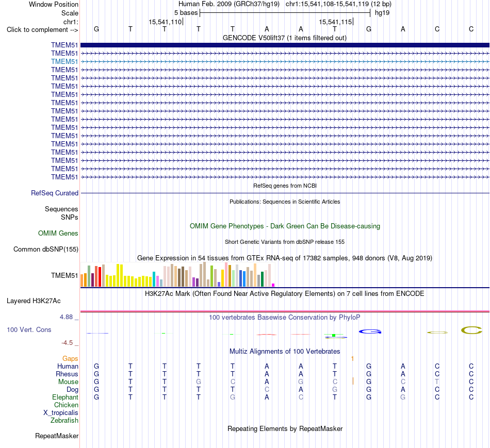
Task: Click the Sequences subtrack label
Action: (x=61, y=209)
